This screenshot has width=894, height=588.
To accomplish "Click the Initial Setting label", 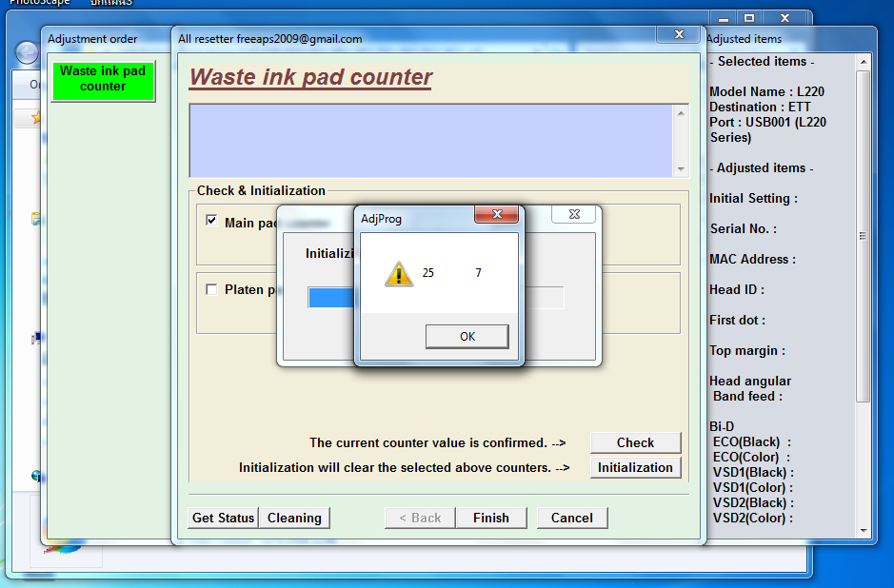I will coord(753,198).
